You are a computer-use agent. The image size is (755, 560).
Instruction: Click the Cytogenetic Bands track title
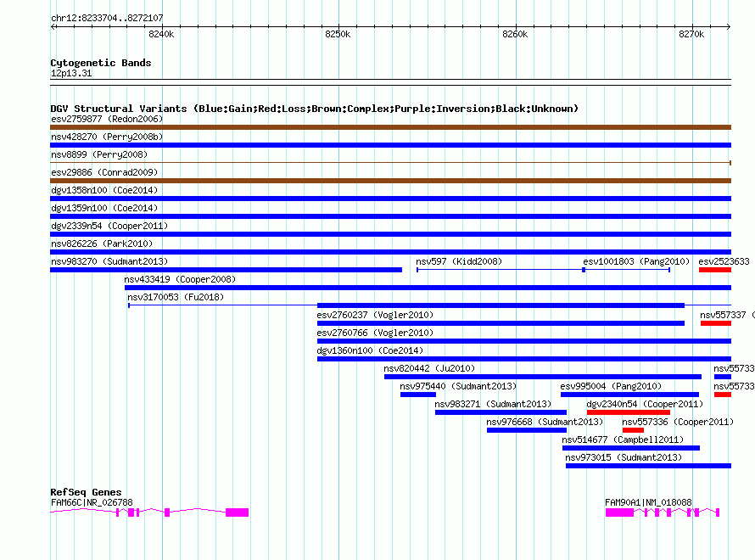(x=101, y=63)
